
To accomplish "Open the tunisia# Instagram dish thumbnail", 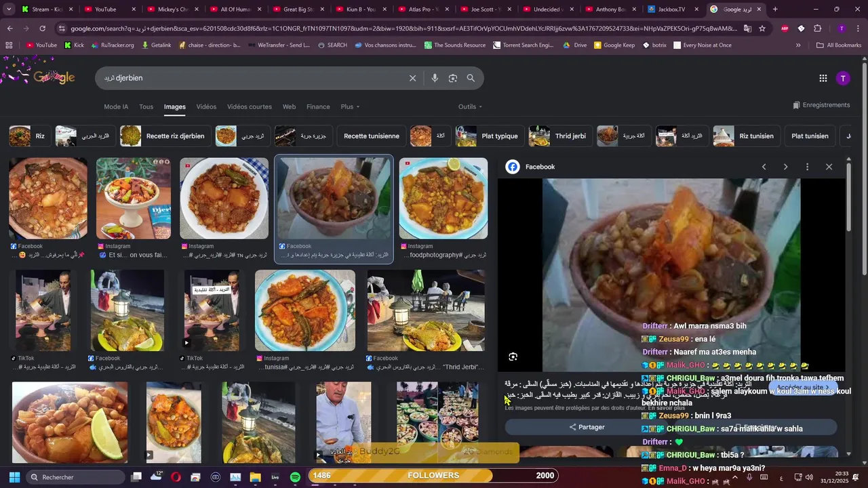I will tap(305, 310).
